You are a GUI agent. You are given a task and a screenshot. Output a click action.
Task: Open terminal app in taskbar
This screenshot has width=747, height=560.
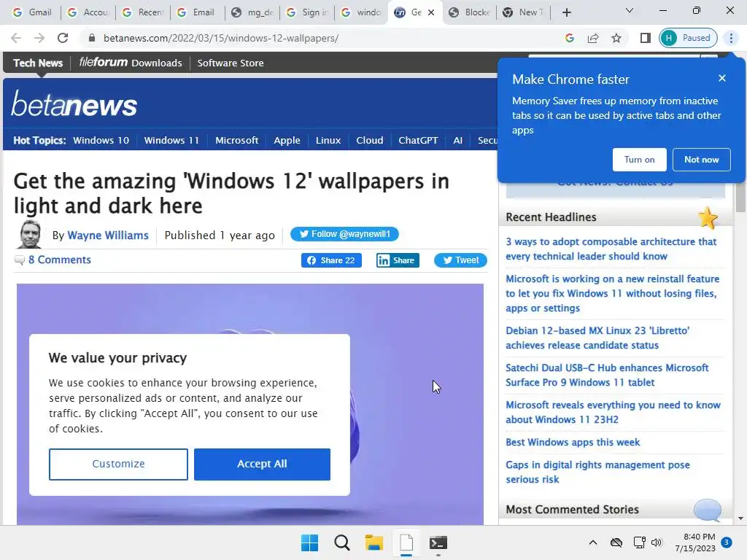[x=438, y=542]
